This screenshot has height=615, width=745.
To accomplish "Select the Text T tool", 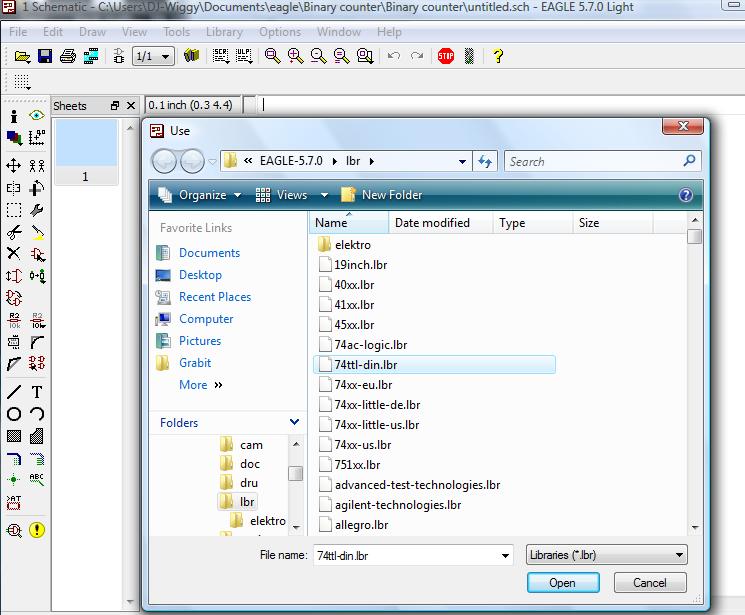I will tap(37, 392).
